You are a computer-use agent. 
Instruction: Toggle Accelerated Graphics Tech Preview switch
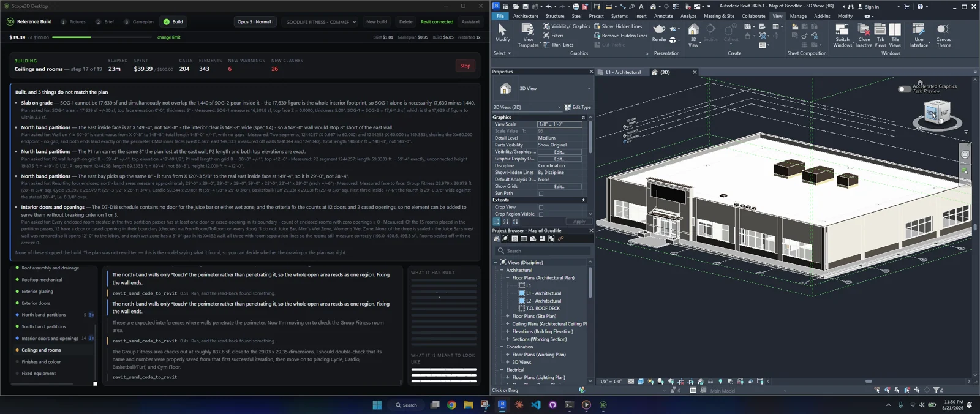point(904,89)
